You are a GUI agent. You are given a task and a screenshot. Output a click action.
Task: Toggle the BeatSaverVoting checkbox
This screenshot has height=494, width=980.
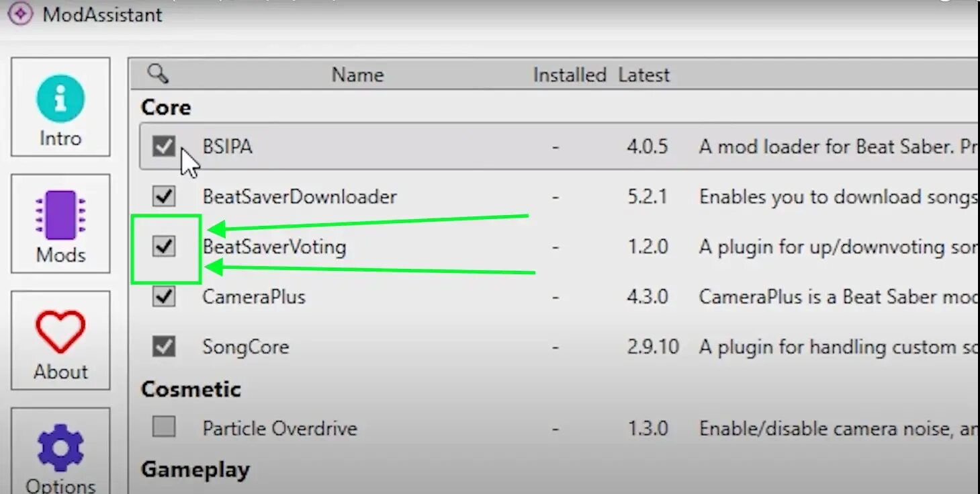[x=164, y=246]
